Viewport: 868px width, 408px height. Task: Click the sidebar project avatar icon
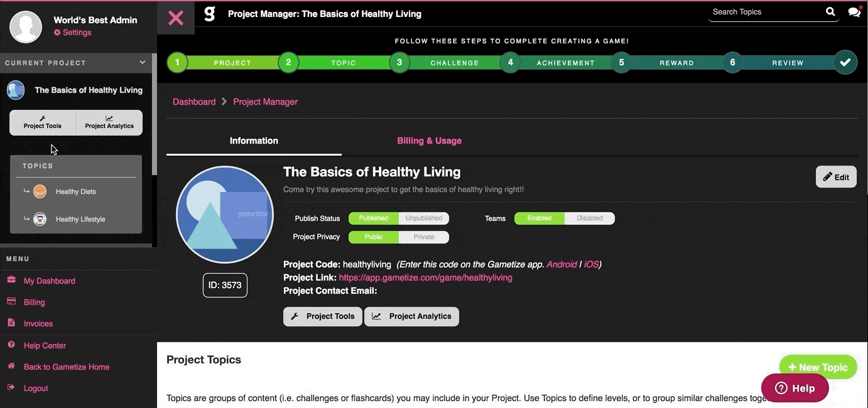[16, 90]
